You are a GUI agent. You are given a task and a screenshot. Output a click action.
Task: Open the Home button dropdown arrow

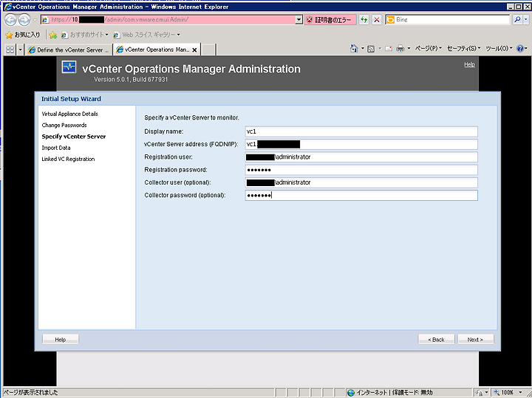click(362, 49)
